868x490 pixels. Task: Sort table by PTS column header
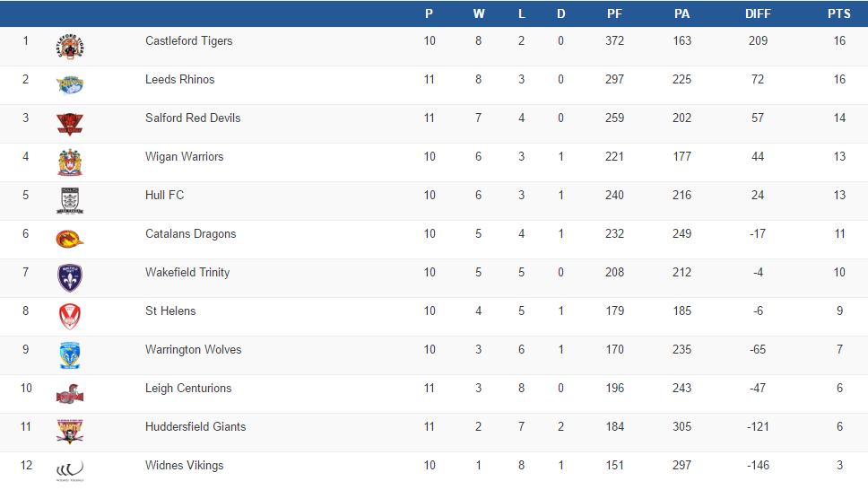tap(839, 13)
